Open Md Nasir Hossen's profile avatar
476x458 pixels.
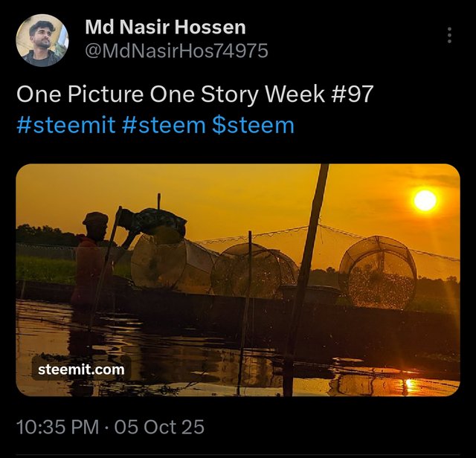click(42, 40)
